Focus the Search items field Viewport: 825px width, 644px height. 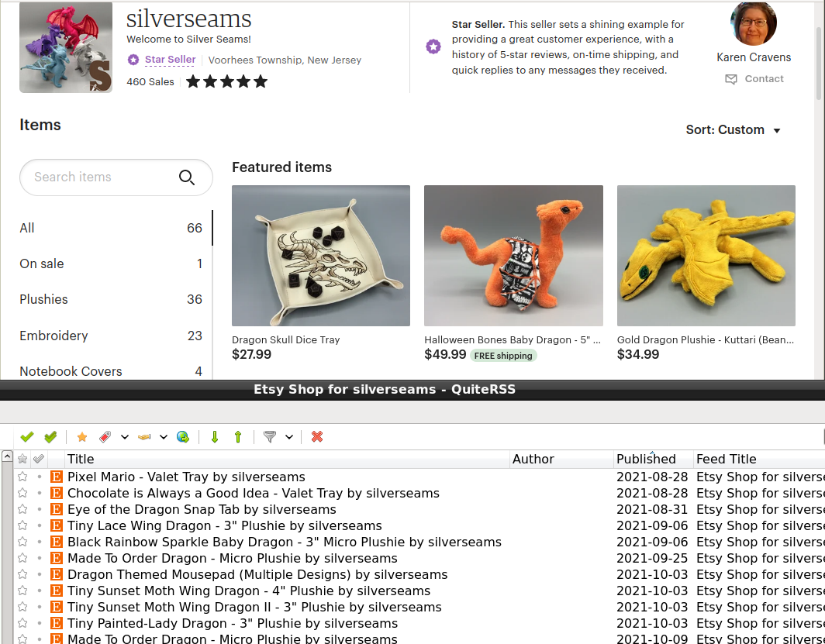[x=116, y=177]
